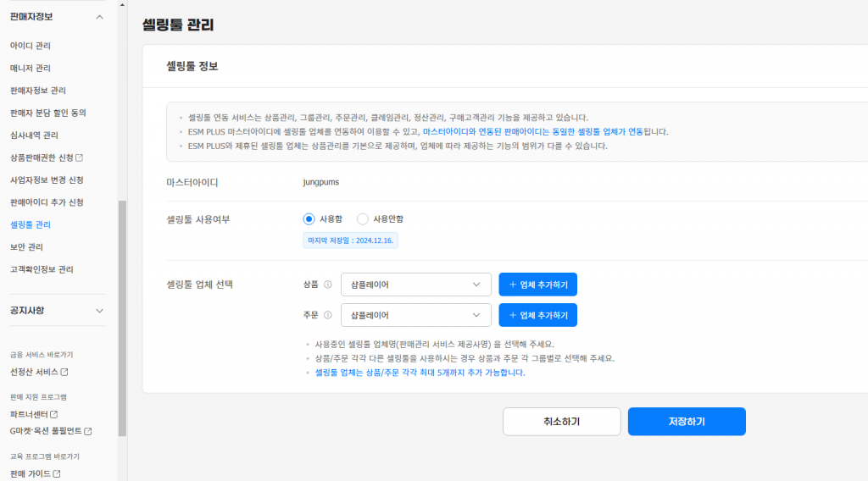Click external link icon beside 상품판매권한 신청

[79, 158]
